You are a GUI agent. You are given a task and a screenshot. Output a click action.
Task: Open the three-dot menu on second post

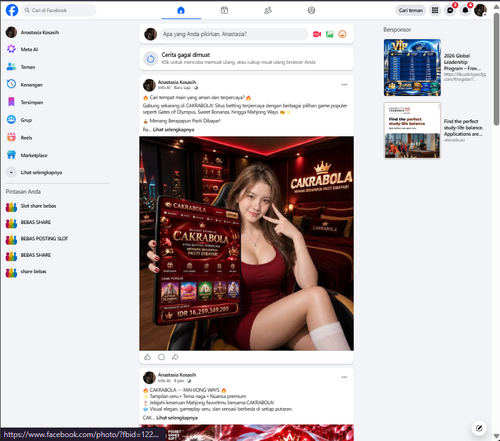[x=344, y=377]
